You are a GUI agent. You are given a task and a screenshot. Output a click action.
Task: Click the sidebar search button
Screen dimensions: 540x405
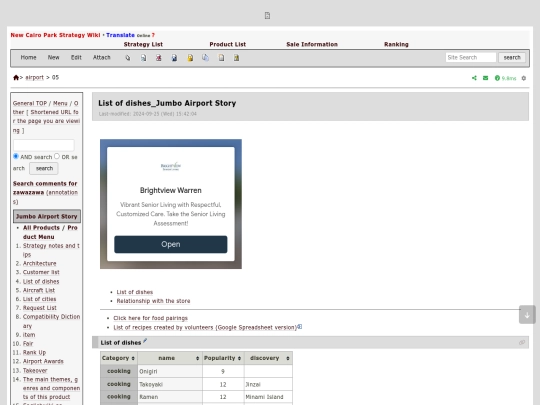(x=44, y=168)
